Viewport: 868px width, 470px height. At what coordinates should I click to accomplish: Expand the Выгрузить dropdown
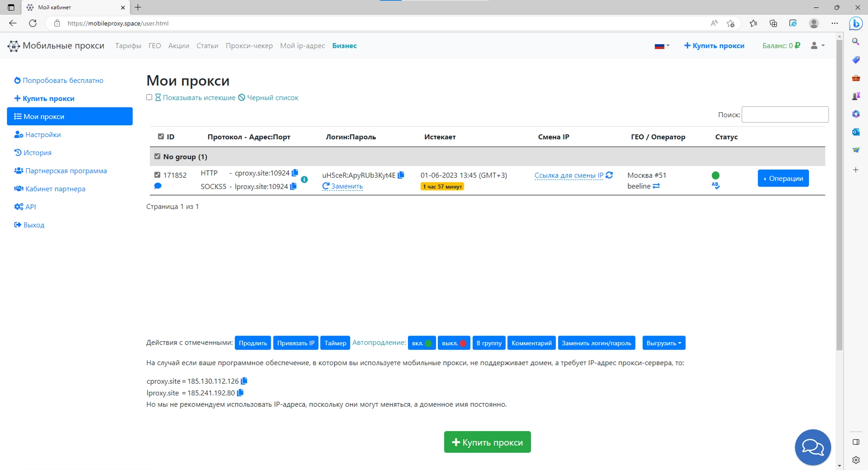(x=664, y=343)
